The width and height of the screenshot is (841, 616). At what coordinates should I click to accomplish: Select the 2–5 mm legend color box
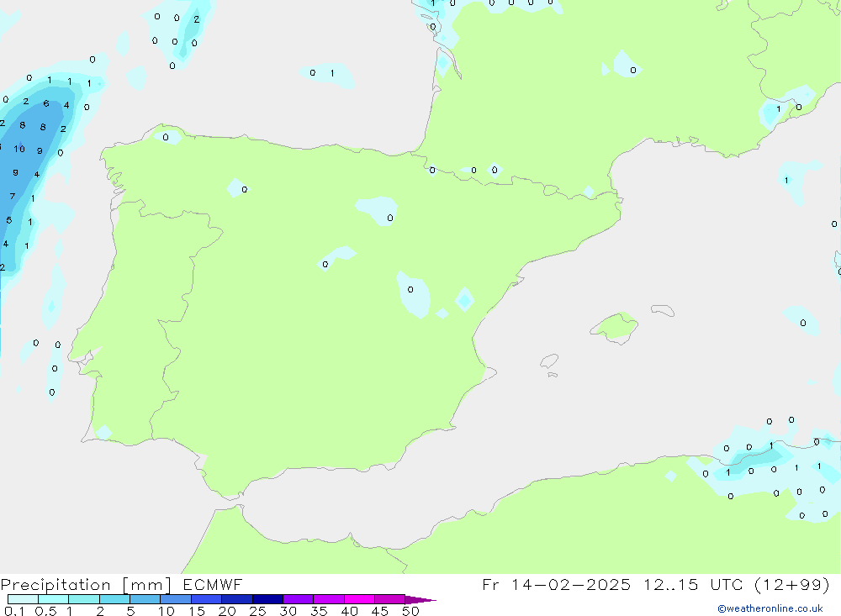(114, 599)
